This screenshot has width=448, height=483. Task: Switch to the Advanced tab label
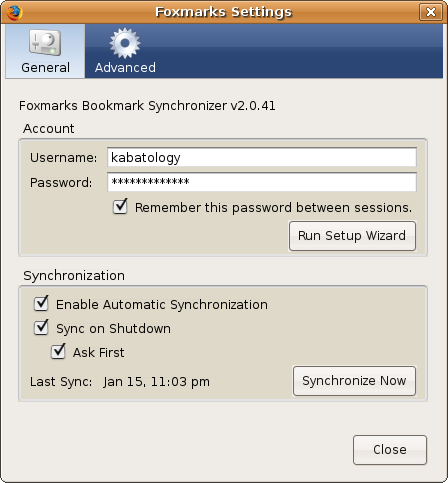tap(125, 68)
